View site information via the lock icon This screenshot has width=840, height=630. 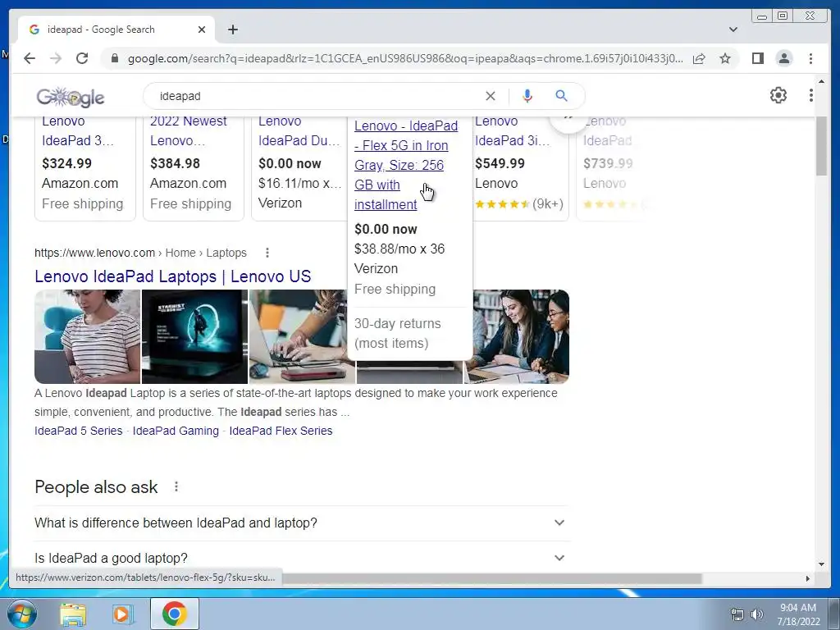[114, 58]
